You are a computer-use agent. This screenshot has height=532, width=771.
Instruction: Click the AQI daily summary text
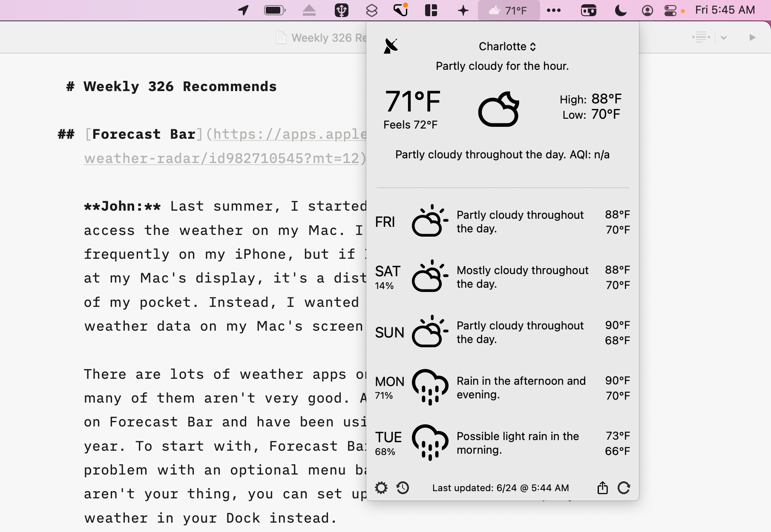point(502,154)
